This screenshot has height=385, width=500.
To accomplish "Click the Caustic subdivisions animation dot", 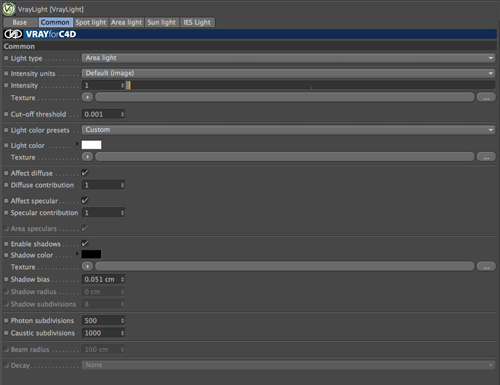I will [6, 333].
